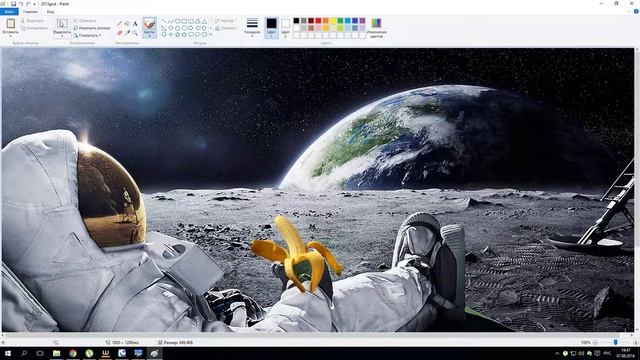Pick the orange palette color
Image resolution: width=640 pixels, height=360 pixels.
(x=326, y=20)
